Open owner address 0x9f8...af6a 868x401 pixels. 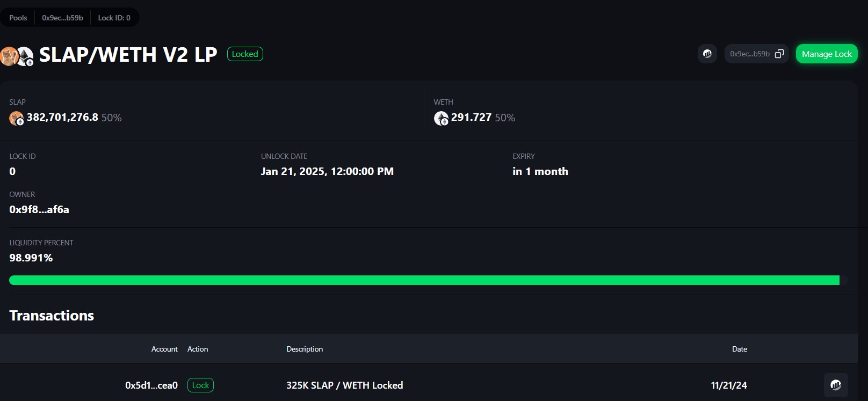point(39,209)
